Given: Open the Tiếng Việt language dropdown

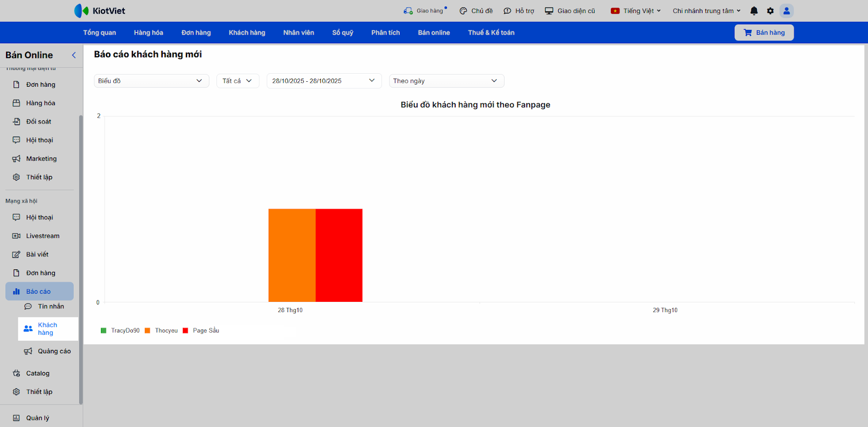Looking at the screenshot, I should [x=636, y=11].
